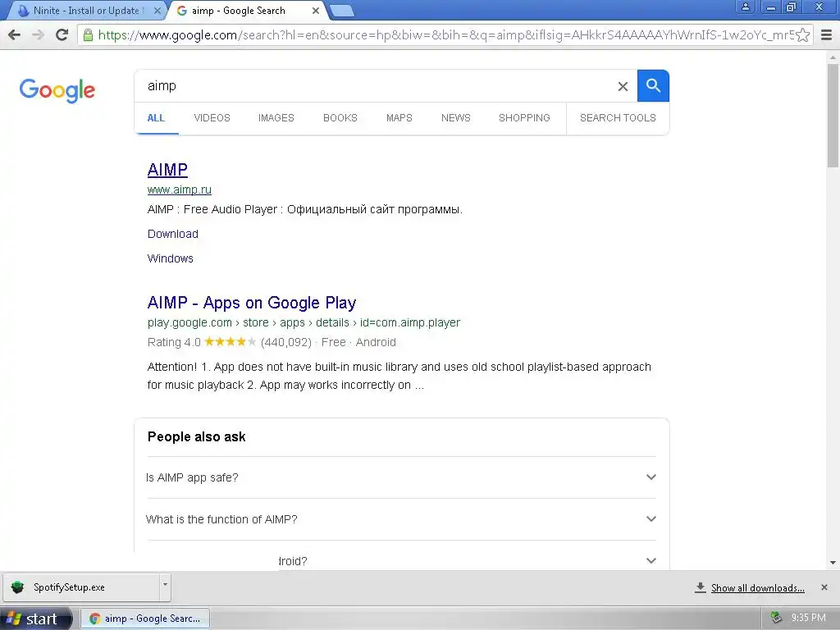Click the vertical scrollbar thumb
Screen dimensions: 840x630
(x=833, y=115)
